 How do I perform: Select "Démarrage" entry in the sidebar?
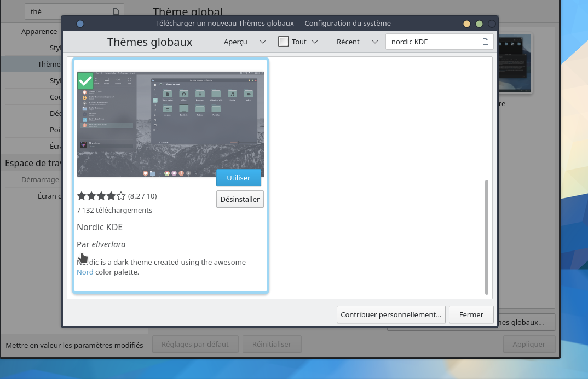40,179
